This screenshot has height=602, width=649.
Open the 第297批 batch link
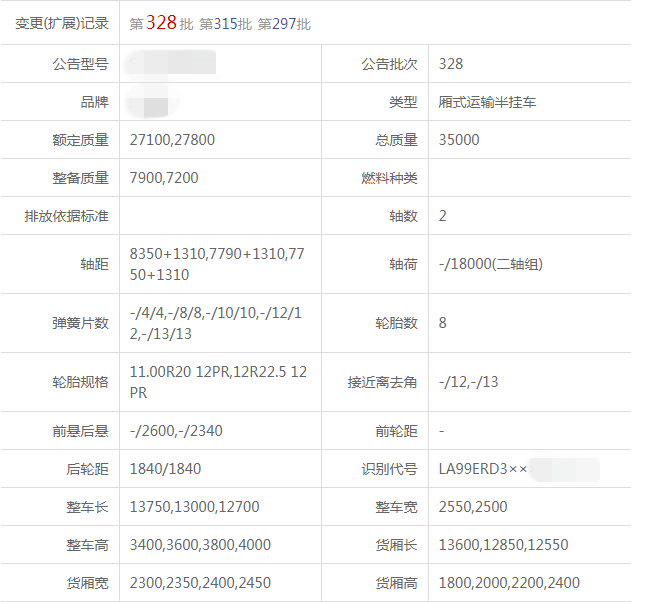click(x=284, y=23)
